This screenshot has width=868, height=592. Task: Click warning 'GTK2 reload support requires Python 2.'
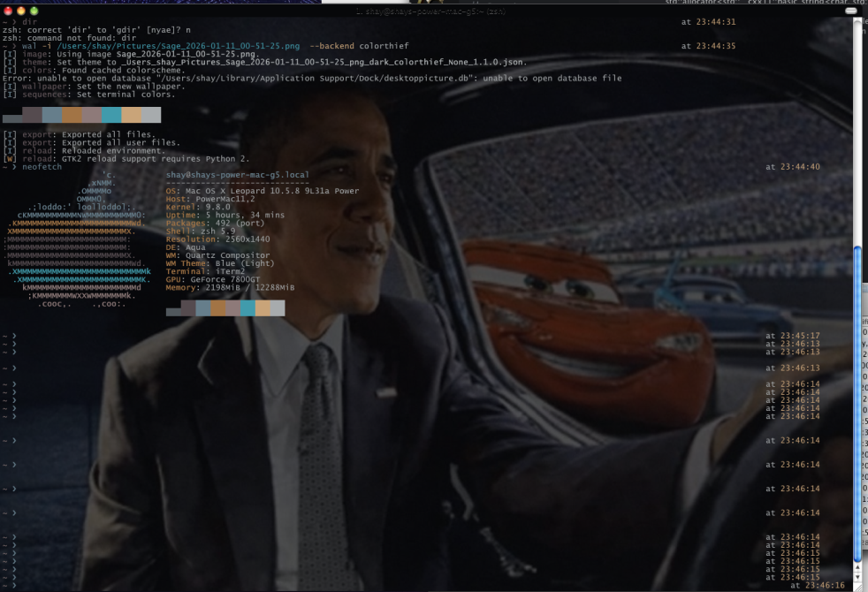(x=156, y=159)
